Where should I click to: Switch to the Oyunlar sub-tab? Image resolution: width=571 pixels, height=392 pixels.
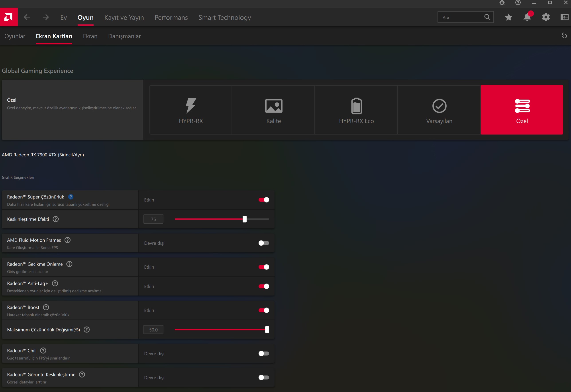point(15,36)
